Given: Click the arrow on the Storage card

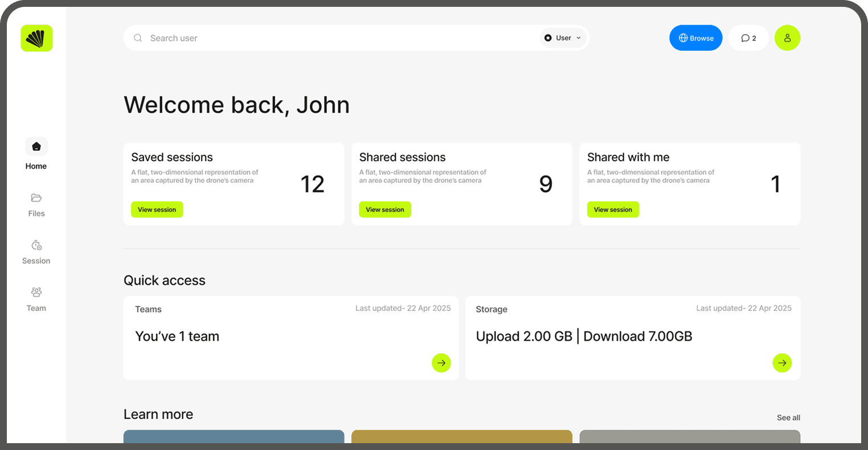Looking at the screenshot, I should click(782, 363).
